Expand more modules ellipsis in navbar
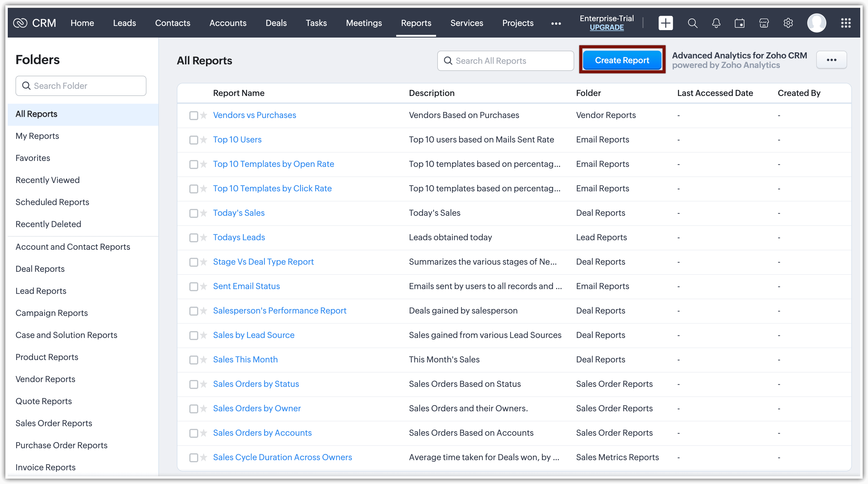This screenshot has width=868, height=484. [556, 23]
